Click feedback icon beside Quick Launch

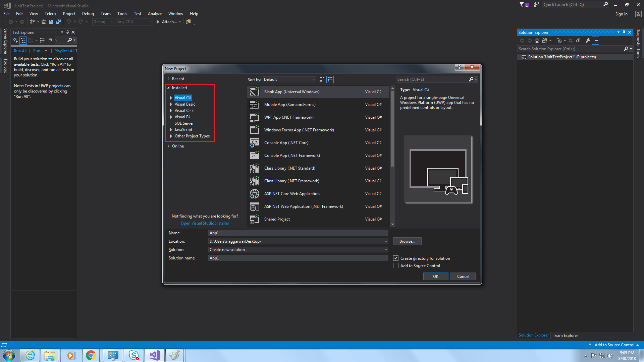click(536, 5)
